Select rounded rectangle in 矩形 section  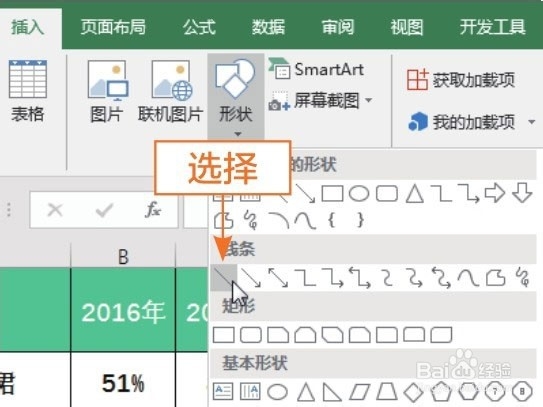point(251,335)
